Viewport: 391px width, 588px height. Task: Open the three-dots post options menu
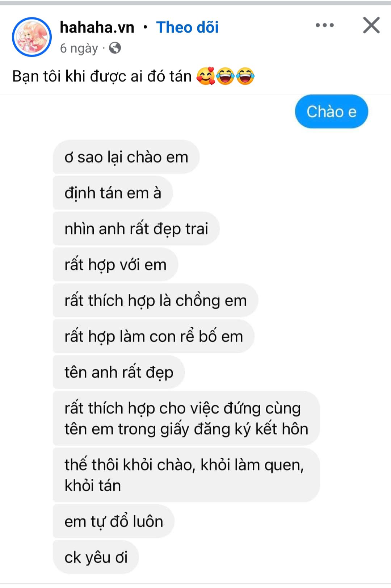pos(325,25)
